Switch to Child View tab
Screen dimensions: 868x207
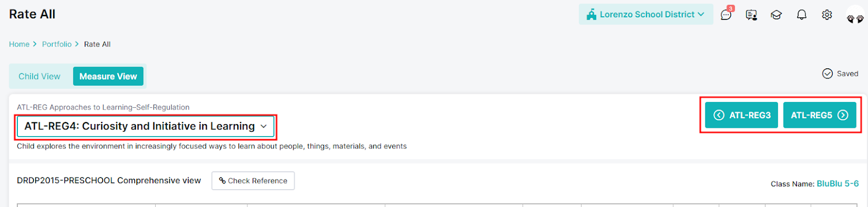pos(40,76)
